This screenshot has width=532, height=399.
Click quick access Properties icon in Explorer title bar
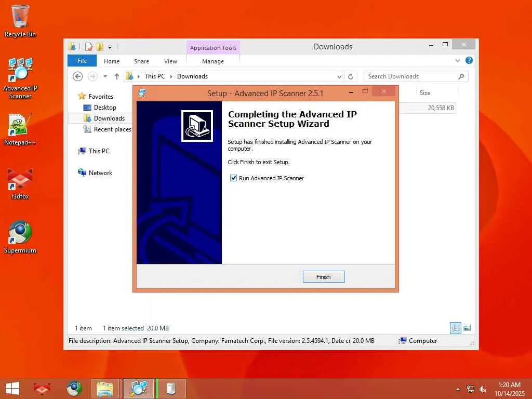(89, 47)
